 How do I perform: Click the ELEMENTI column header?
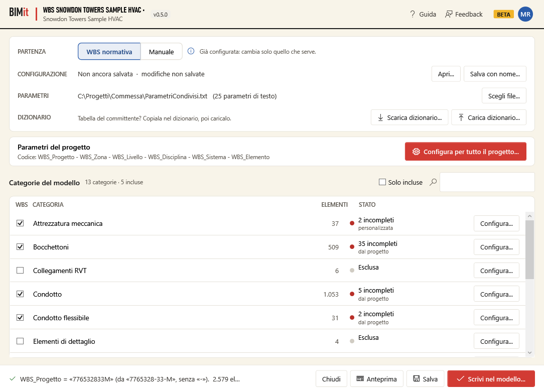334,205
